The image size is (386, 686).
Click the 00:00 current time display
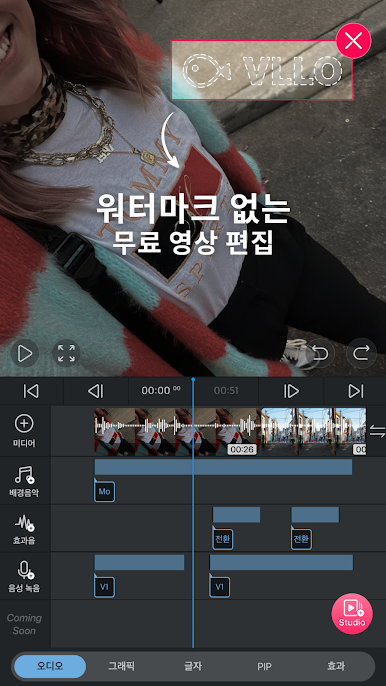coord(161,391)
